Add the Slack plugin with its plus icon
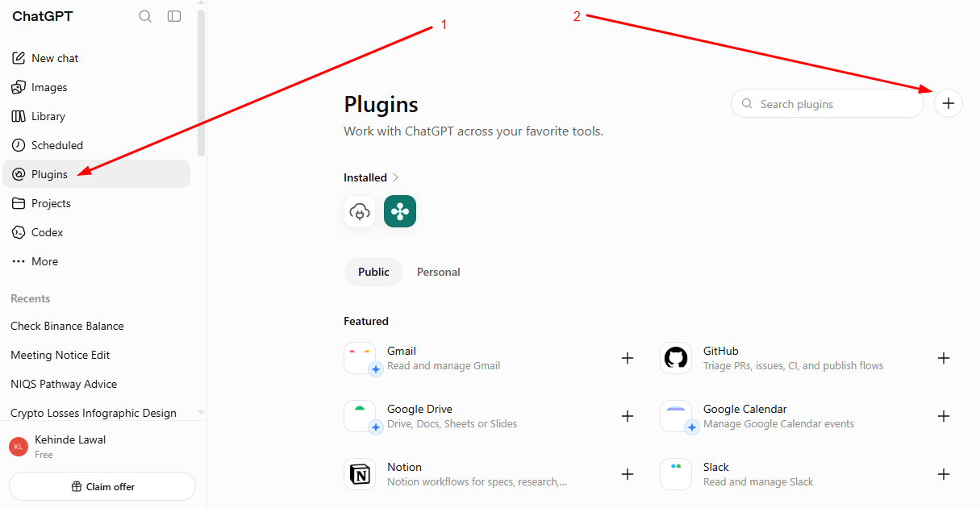 coord(944,474)
